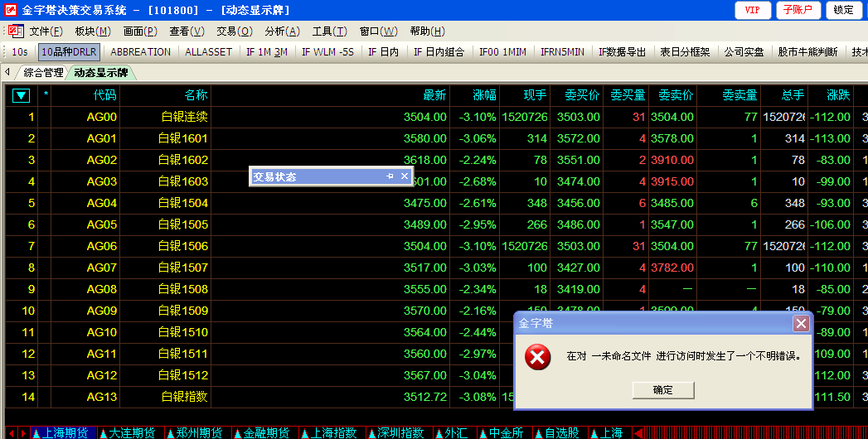Select the ALLASSET toolbar layout
Viewport: 868px width, 439px height.
click(208, 51)
